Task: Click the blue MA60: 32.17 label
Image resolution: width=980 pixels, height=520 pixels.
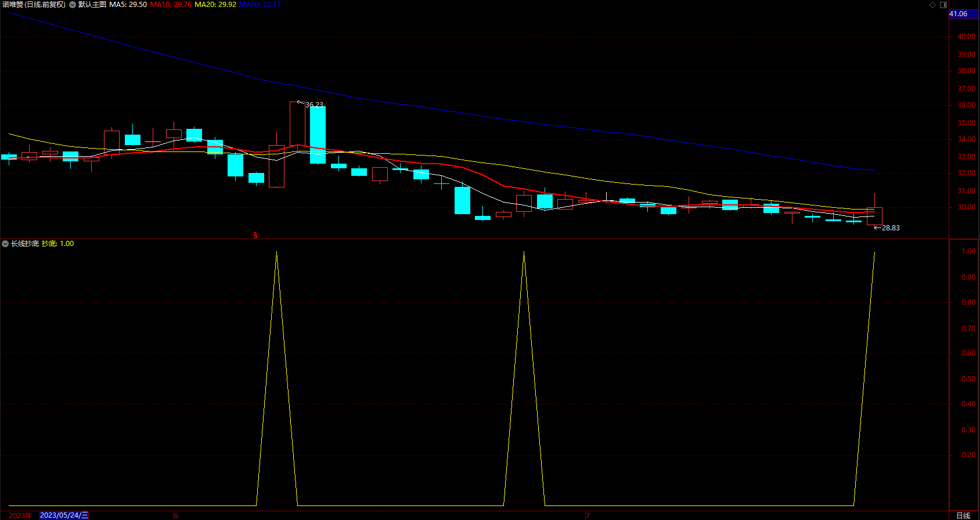Action: click(260, 5)
